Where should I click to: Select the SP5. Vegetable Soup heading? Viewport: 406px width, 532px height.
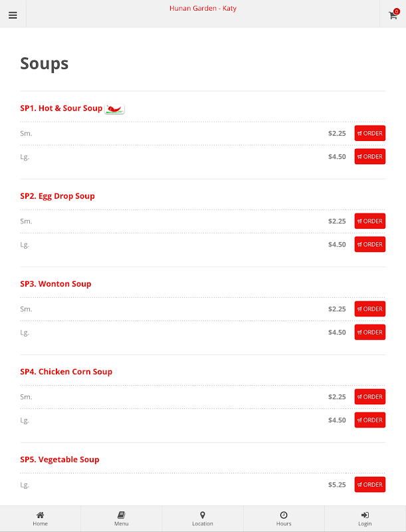pos(60,460)
